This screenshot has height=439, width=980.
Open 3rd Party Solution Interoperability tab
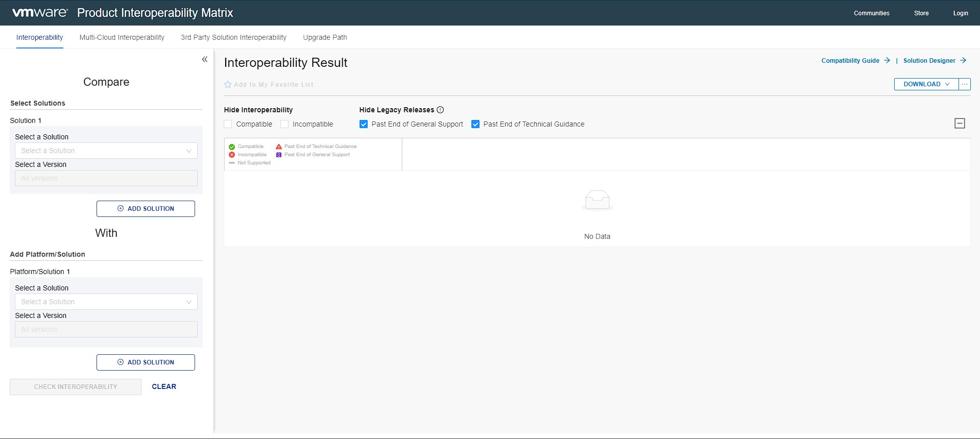click(233, 37)
